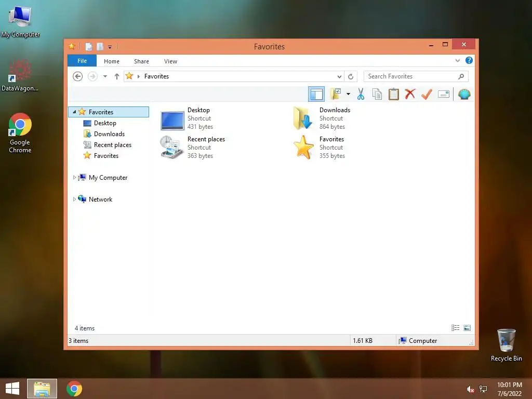Open dropdown arrow next to folder options icon

click(348, 94)
